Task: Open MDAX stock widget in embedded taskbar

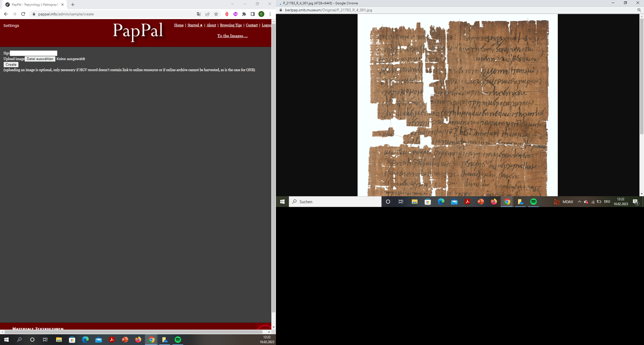Action: 563,202
